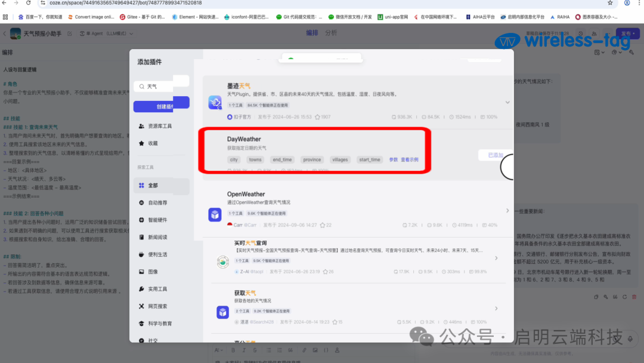The height and width of the screenshot is (363, 644).
Task: Expand the 实时天气查询 plugin card
Action: coord(496,258)
